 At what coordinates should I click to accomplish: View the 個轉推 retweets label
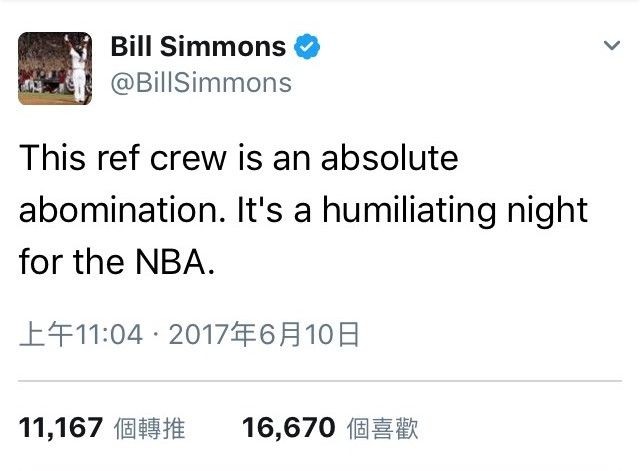coord(149,429)
